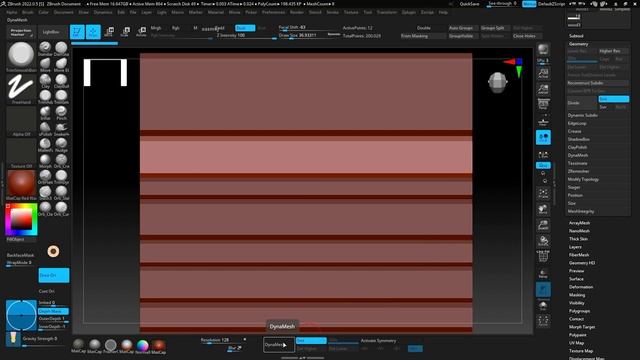Switch to Move transform mode
Image resolution: width=640 pixels, height=360 pixels.
(109, 32)
